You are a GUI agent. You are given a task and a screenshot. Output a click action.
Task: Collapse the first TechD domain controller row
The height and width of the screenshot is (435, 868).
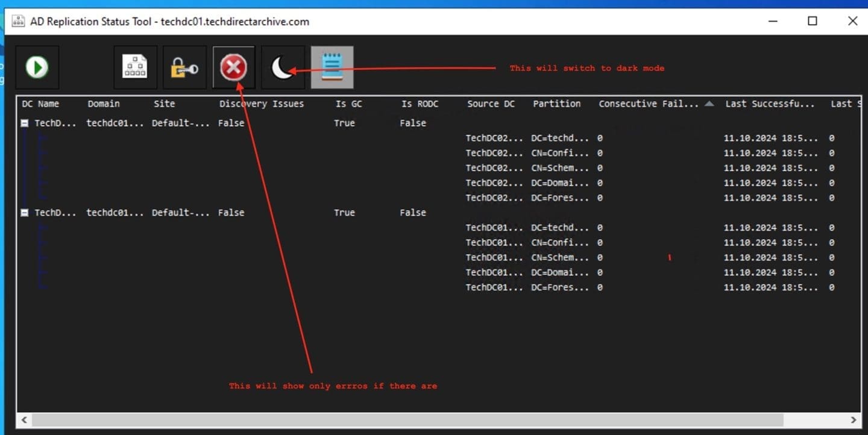pyautogui.click(x=25, y=123)
